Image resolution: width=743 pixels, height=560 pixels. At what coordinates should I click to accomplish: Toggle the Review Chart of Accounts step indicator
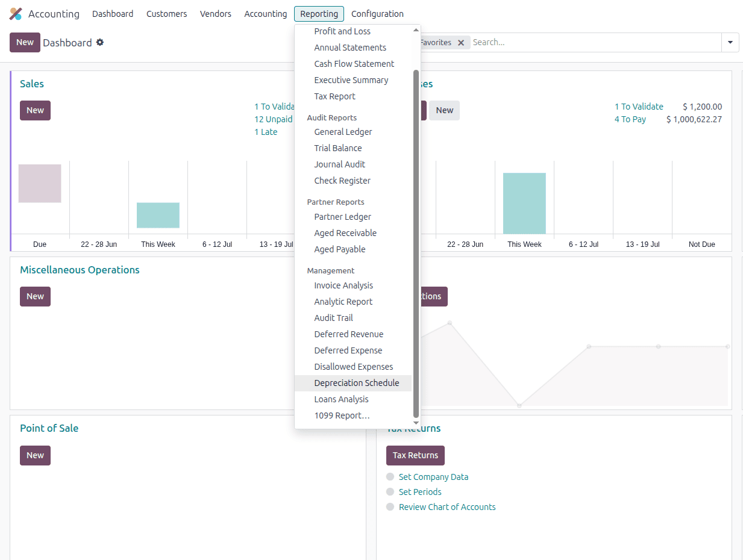[390, 506]
